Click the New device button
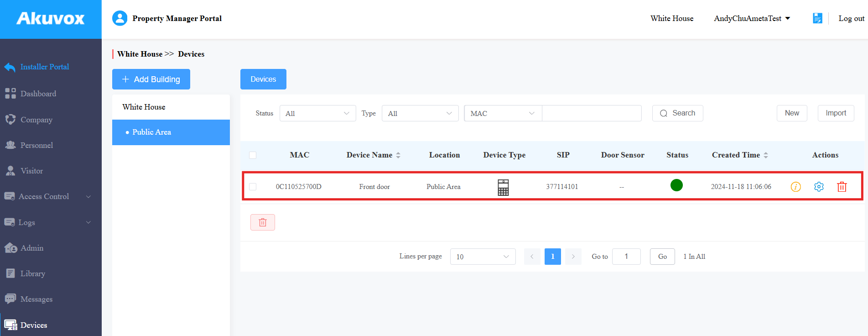 (x=792, y=113)
